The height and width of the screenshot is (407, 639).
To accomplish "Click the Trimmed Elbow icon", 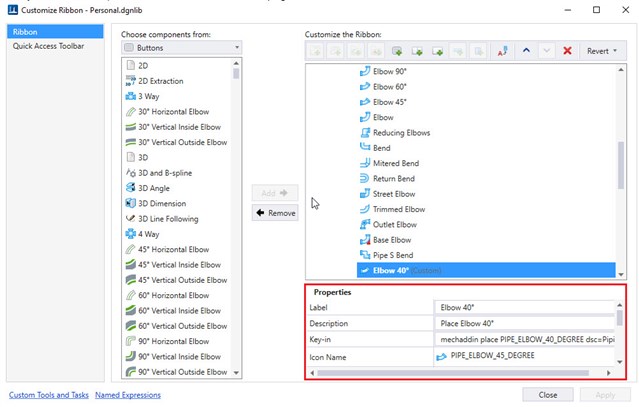I will pyautogui.click(x=365, y=209).
